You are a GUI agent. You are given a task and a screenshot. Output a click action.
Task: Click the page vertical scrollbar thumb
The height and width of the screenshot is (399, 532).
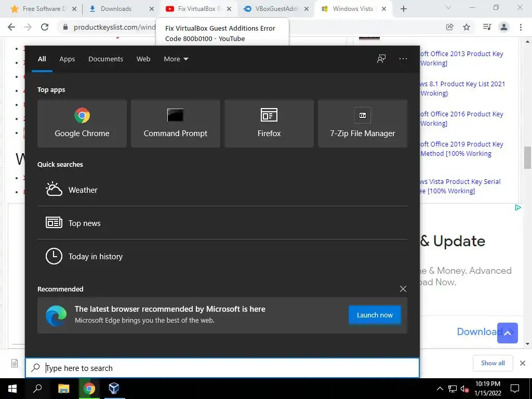click(527, 157)
